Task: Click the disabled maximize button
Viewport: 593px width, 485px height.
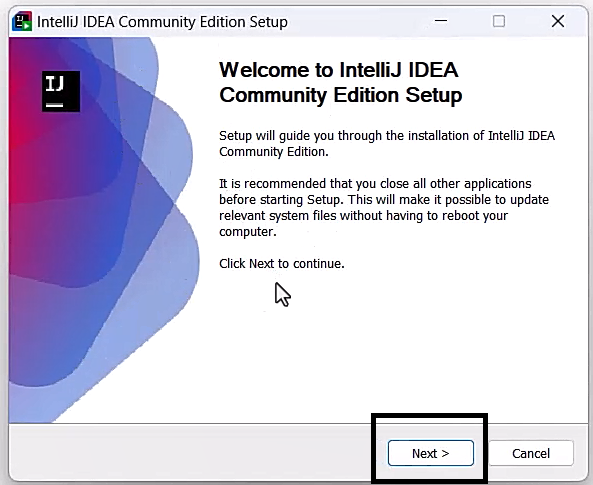Action: point(498,21)
